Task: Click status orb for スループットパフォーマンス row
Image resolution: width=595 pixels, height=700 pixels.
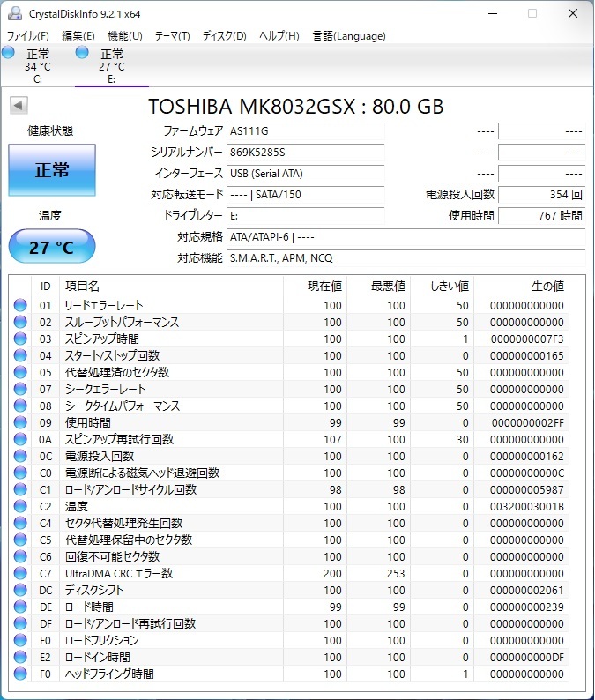Action: coord(20,322)
